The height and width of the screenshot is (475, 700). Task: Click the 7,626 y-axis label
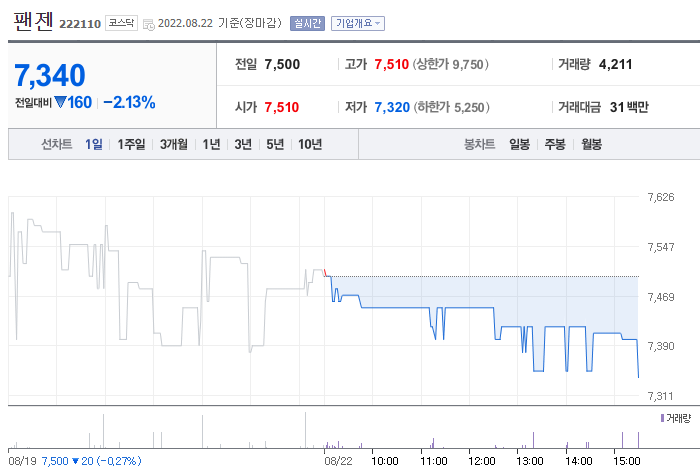pos(661,197)
